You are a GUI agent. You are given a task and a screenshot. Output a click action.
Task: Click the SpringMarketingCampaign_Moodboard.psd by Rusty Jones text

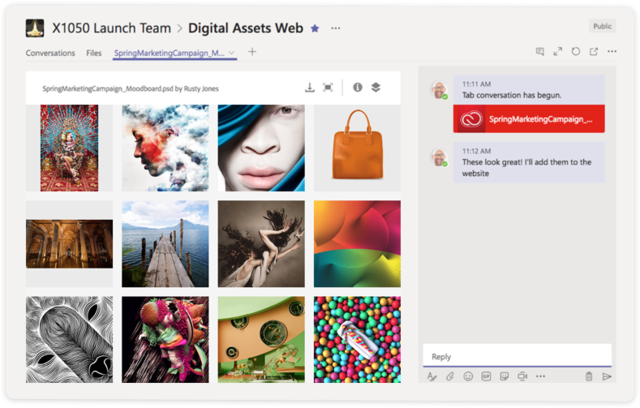tap(130, 89)
